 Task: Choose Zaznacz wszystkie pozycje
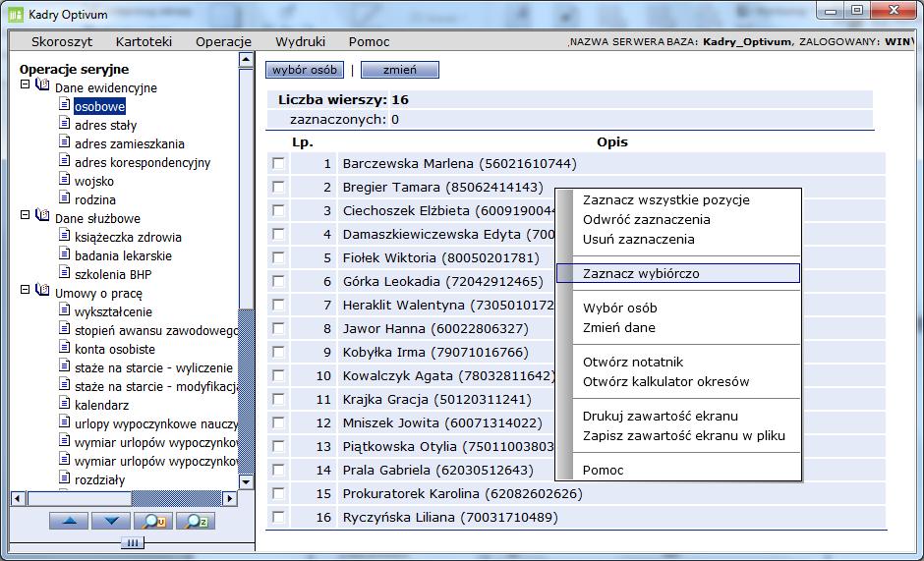[665, 199]
